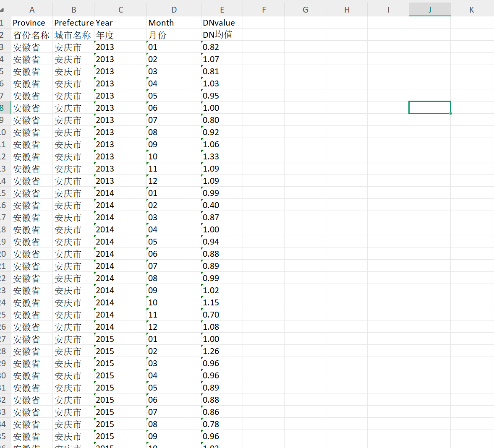Select DN value 0.94 cell
This screenshot has width=494, height=448.
(222, 242)
